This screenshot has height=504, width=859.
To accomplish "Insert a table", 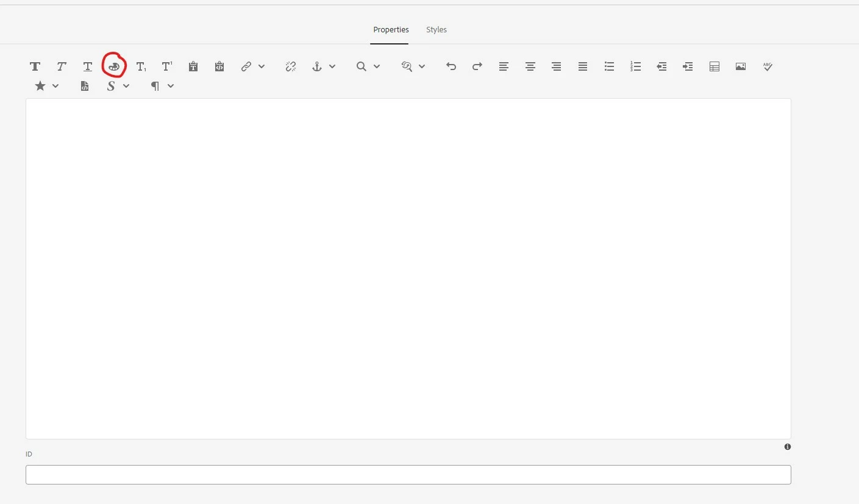I will (715, 66).
